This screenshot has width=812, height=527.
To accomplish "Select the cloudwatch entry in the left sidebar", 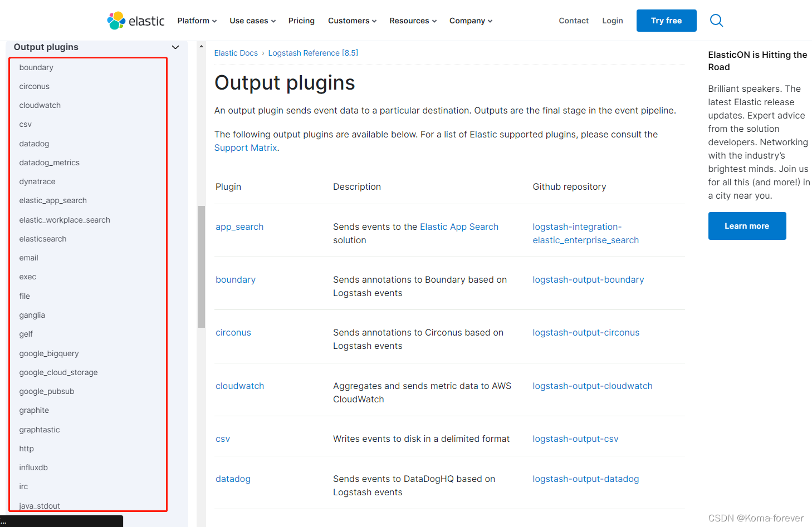I will (x=40, y=105).
